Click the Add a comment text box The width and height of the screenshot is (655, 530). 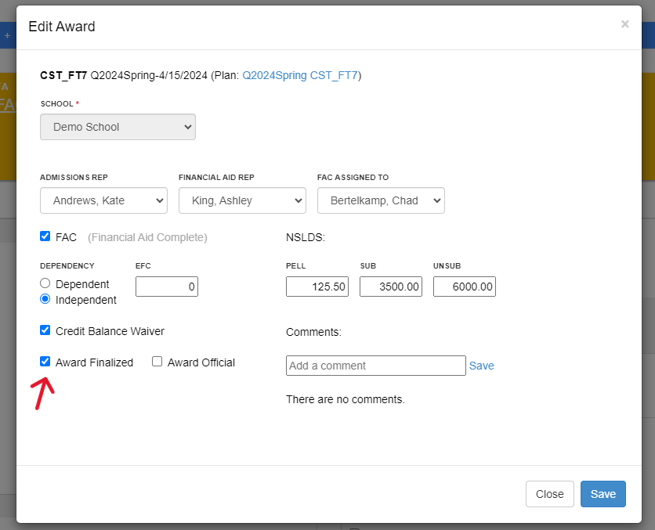(x=375, y=366)
